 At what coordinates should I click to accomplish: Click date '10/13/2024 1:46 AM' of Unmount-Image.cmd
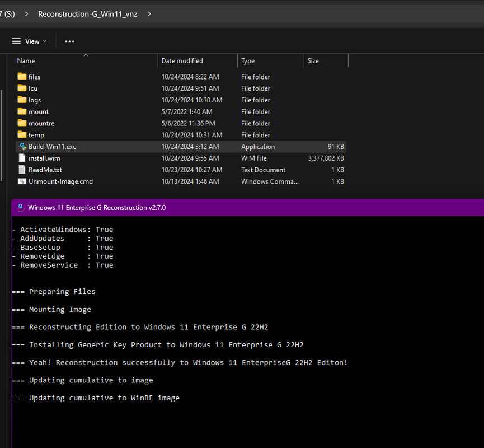click(190, 181)
